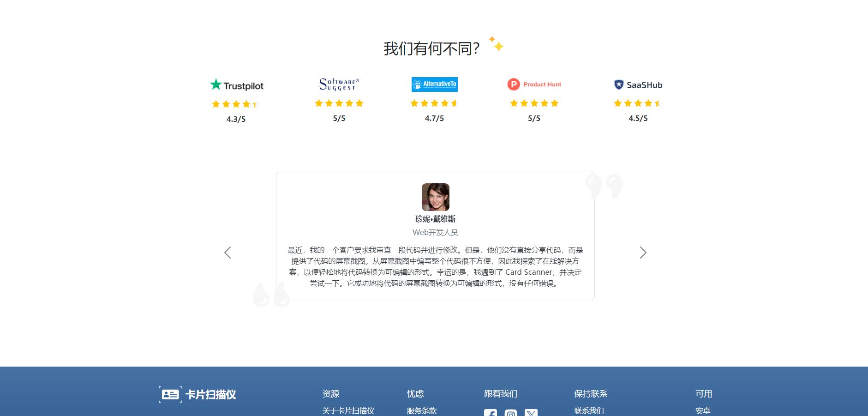The image size is (868, 416).
Task: Click the reviewer name 珍妮•戴维斯
Action: 435,219
